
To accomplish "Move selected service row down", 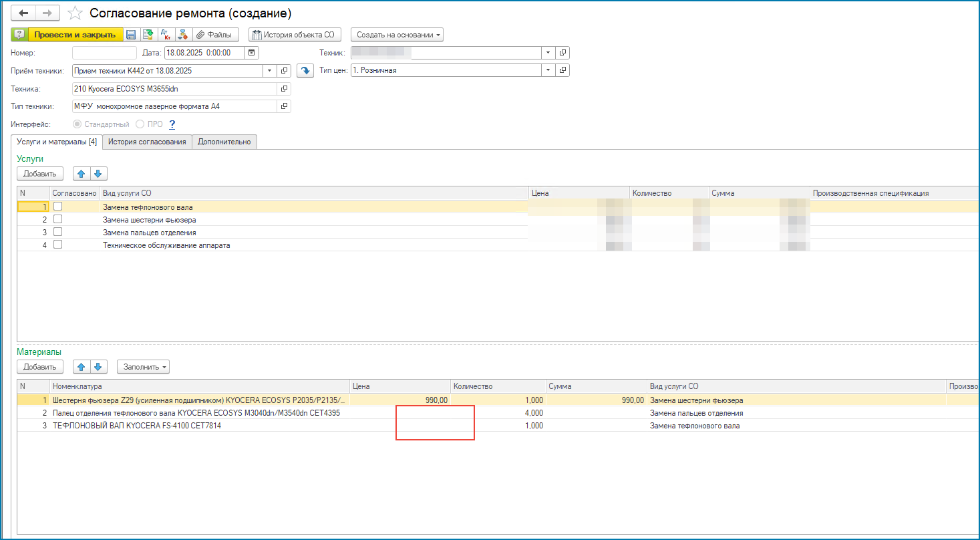I will tap(98, 174).
